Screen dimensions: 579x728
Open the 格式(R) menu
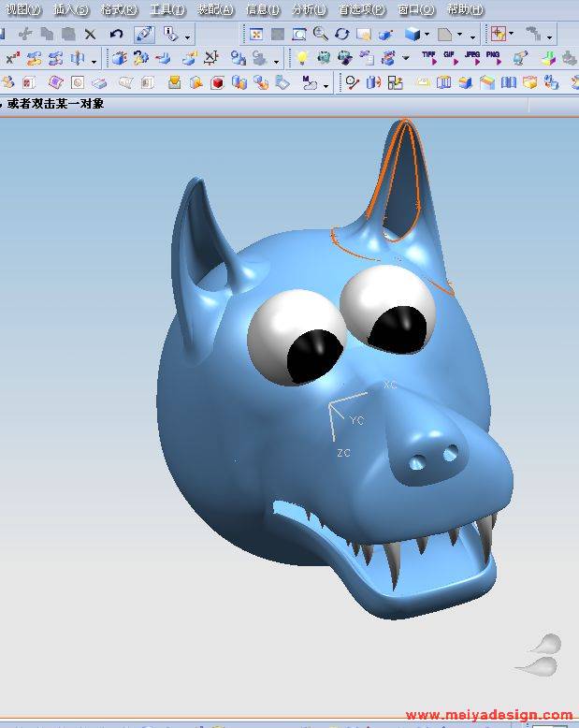119,9
